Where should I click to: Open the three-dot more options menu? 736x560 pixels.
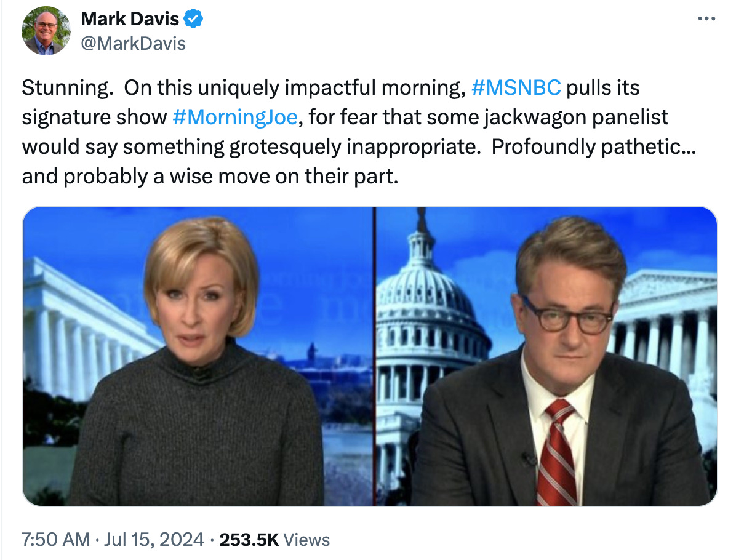pos(706,19)
